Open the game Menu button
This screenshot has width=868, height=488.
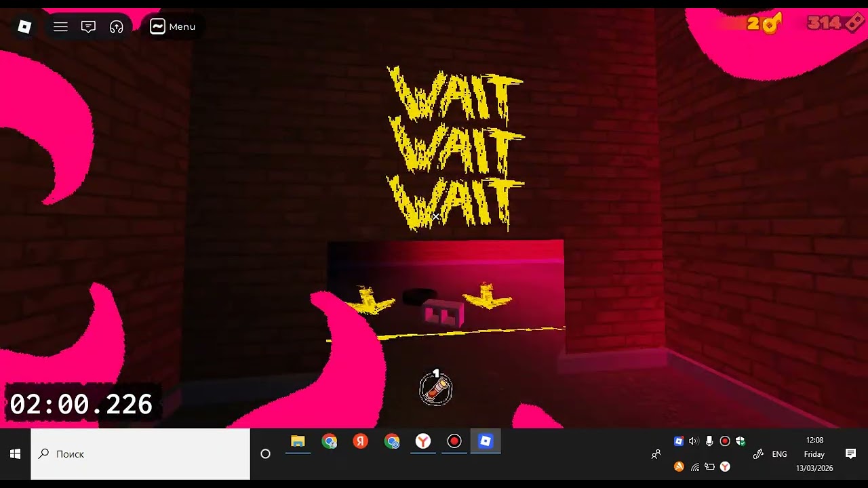tap(173, 26)
